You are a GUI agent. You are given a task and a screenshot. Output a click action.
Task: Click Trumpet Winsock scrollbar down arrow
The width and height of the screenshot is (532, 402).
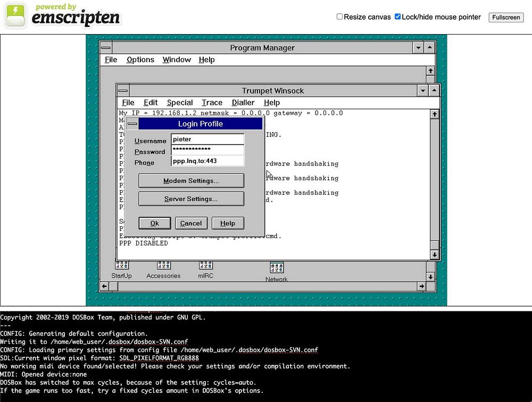[435, 255]
